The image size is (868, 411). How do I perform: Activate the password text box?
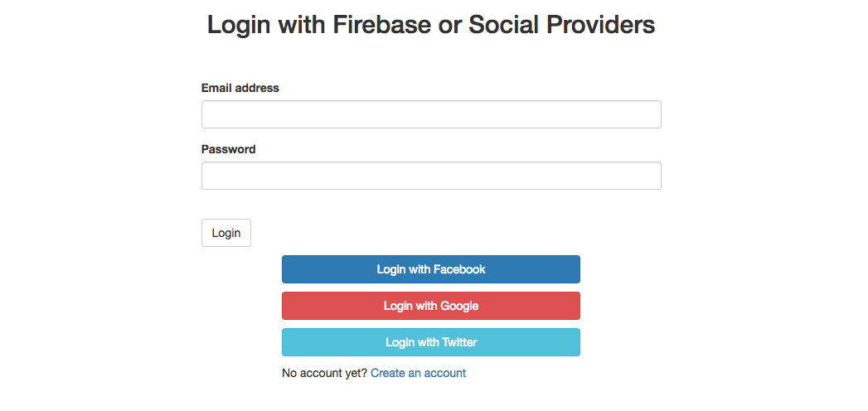[431, 176]
